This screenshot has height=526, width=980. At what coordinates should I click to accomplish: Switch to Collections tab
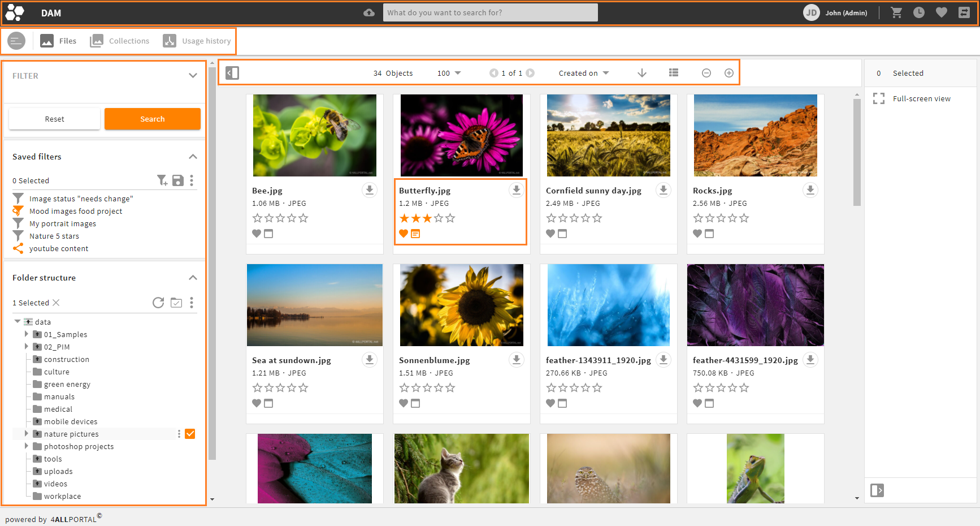tap(120, 41)
